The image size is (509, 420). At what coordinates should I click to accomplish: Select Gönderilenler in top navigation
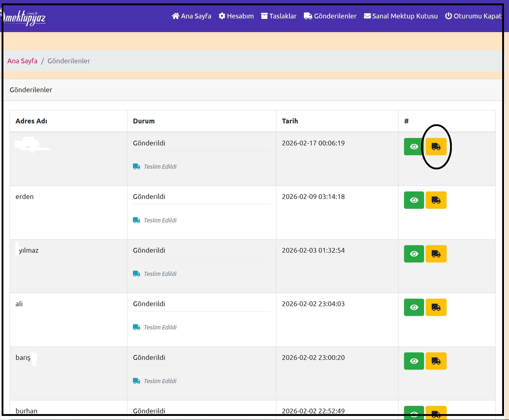330,16
